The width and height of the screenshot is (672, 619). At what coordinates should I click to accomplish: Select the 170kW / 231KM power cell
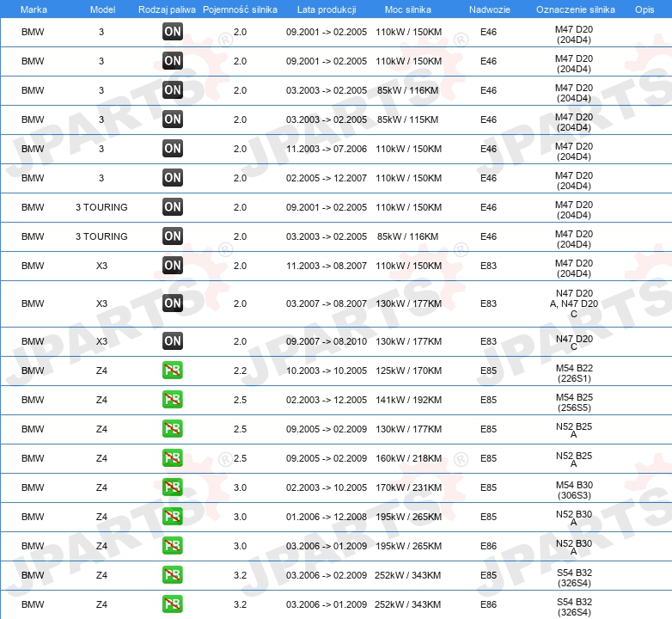(x=408, y=487)
